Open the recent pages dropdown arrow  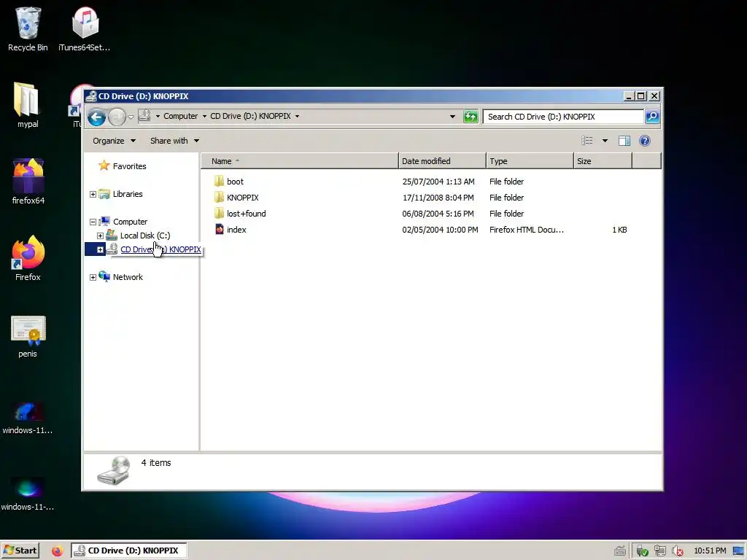[x=131, y=117]
